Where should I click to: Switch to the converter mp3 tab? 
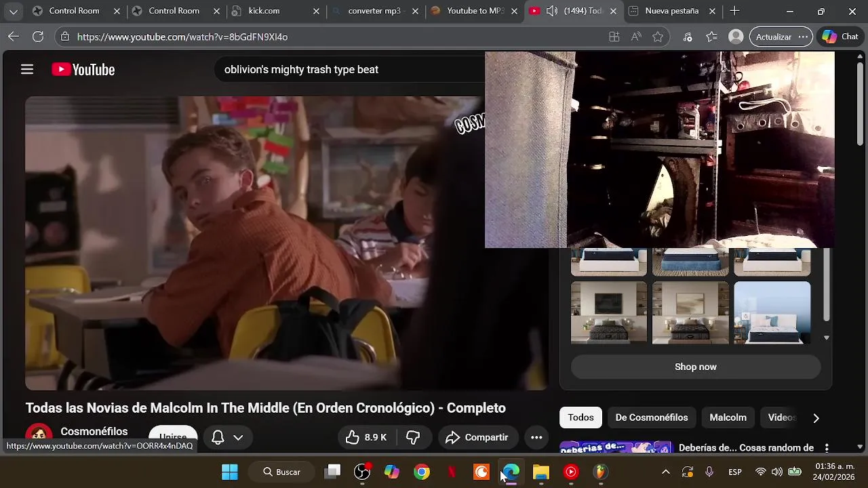pos(375,11)
